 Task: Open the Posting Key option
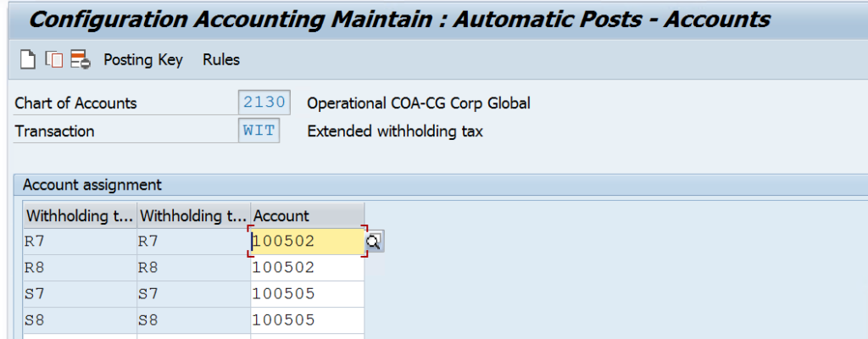(143, 59)
